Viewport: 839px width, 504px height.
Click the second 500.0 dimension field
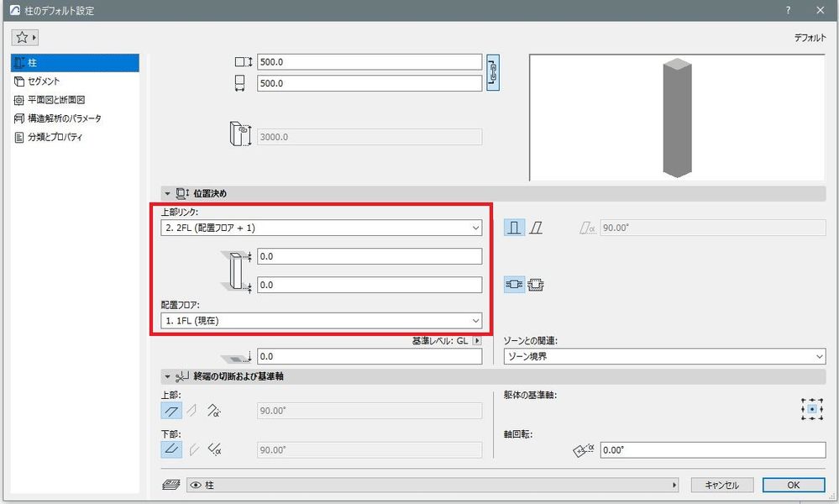(370, 83)
